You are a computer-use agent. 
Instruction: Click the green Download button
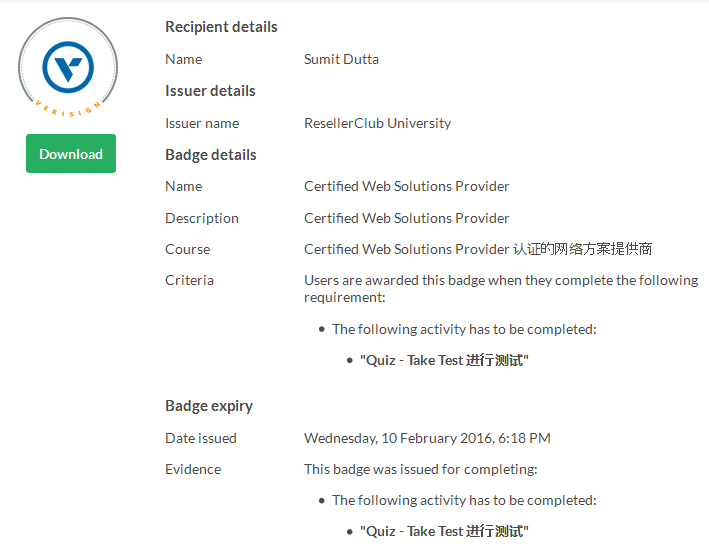coord(71,154)
